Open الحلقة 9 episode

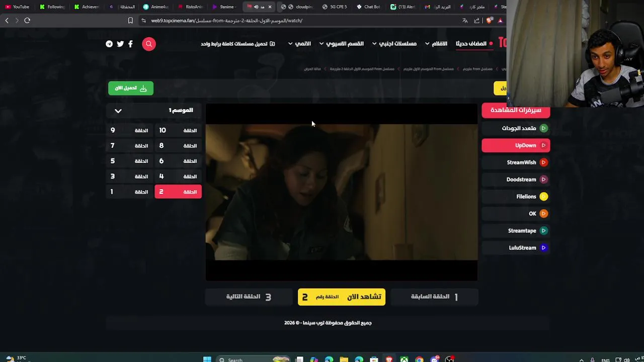point(130,131)
